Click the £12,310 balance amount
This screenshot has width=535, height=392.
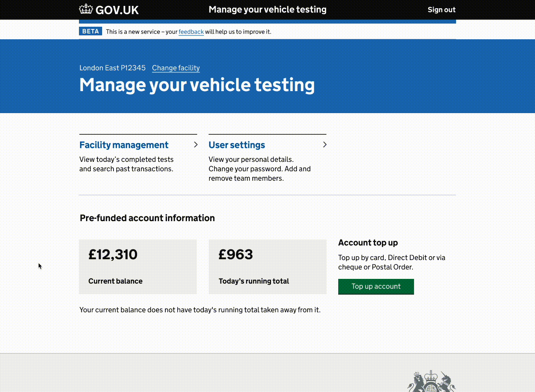pyautogui.click(x=113, y=255)
